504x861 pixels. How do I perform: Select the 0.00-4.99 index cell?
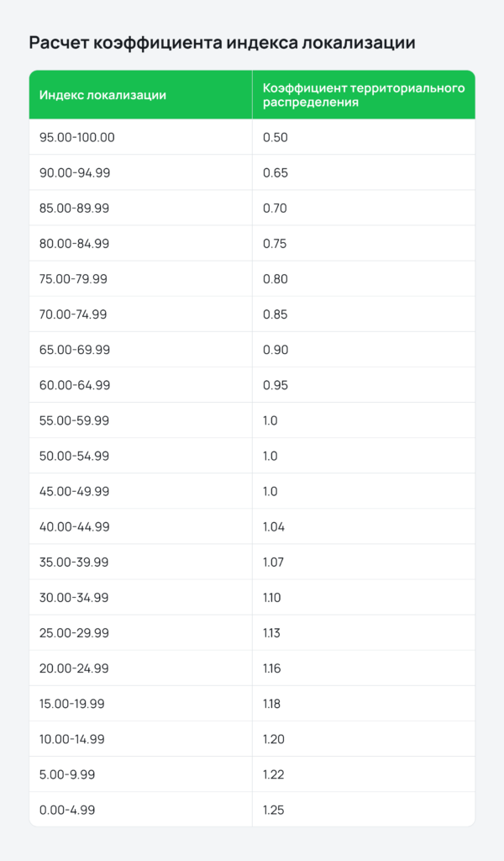point(67,810)
